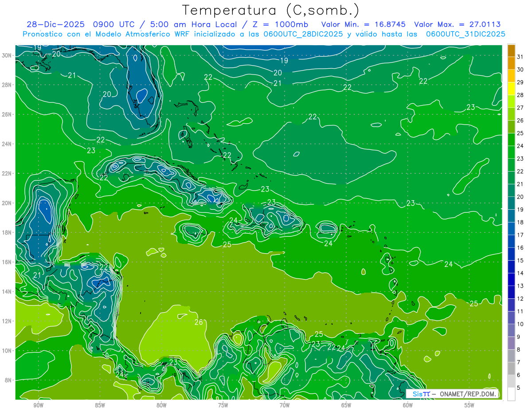Click the "18N" latitude axis label
Image resolution: width=532 pixels, height=411 pixels.
point(7,232)
